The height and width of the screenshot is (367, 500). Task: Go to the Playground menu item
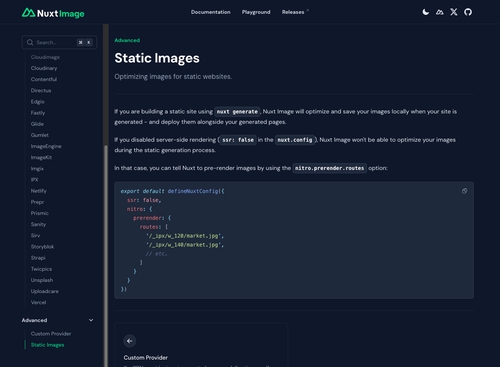[256, 12]
